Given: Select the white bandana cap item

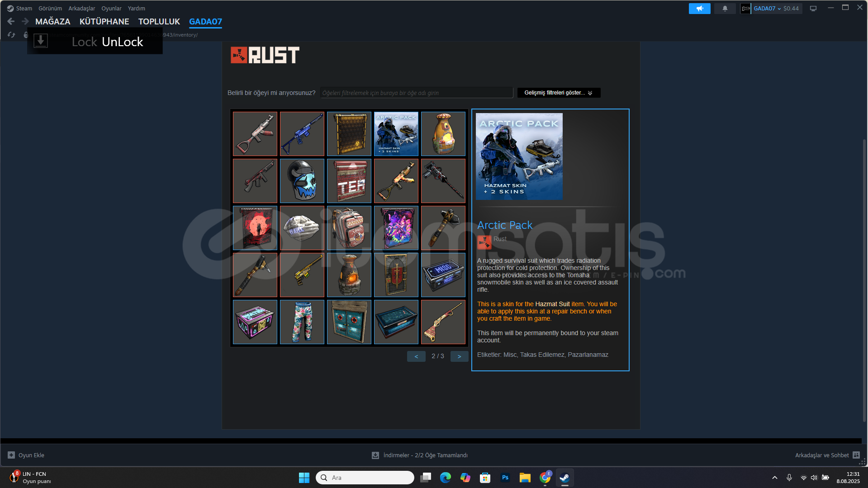Looking at the screenshot, I should 302,228.
